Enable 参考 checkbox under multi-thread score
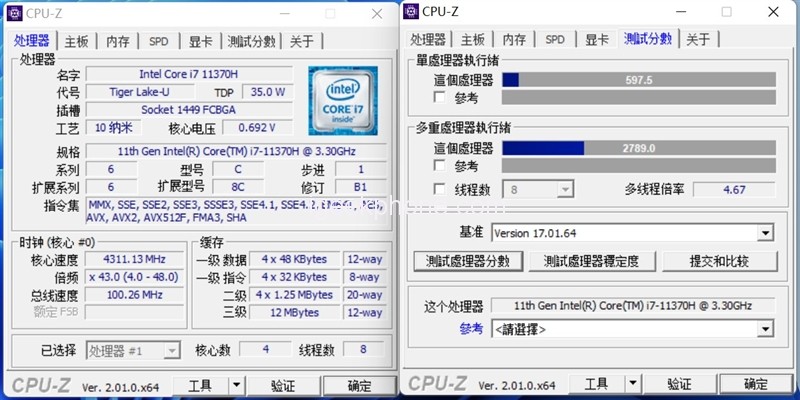This screenshot has height=400, width=800. [x=440, y=166]
